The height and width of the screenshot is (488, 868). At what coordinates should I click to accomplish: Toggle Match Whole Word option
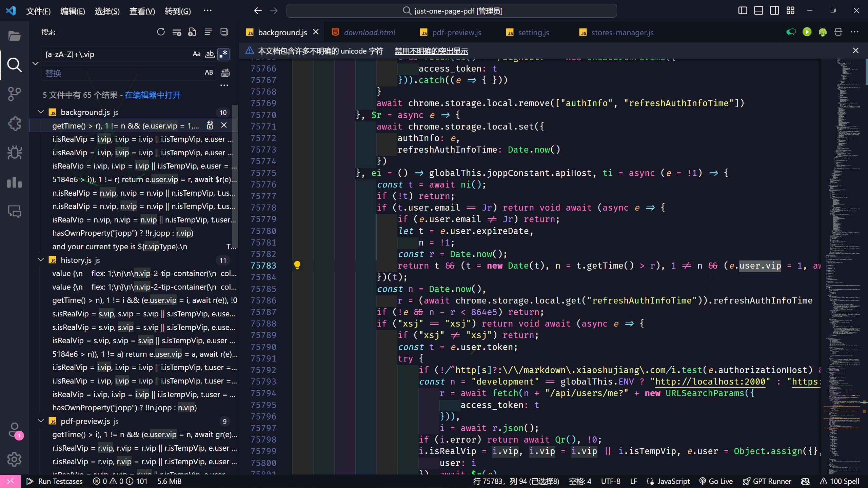point(210,54)
